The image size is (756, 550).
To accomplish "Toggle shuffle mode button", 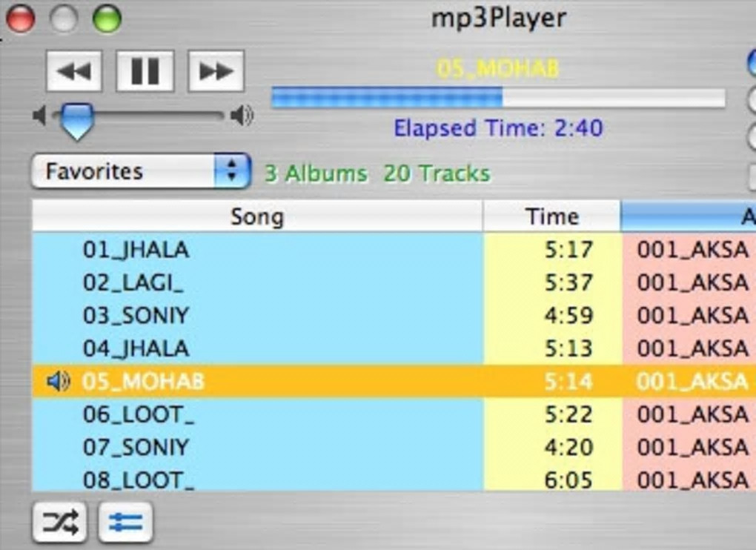I will click(x=60, y=522).
